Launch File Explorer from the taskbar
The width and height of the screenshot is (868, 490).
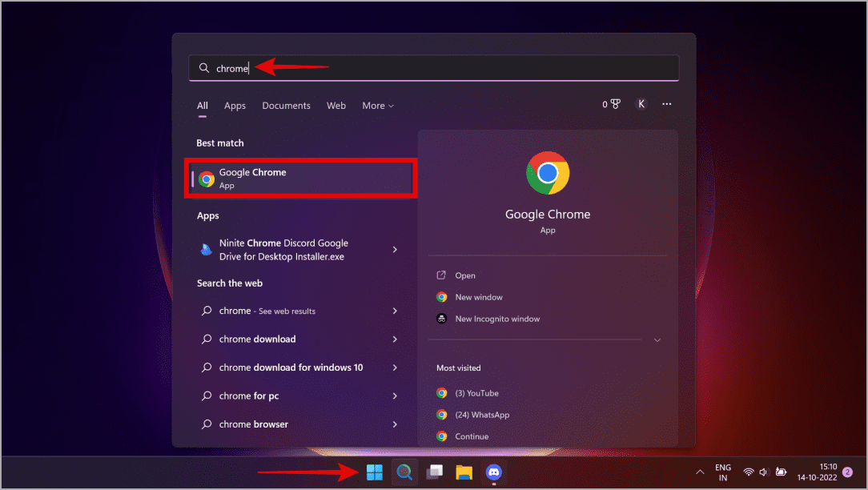[x=464, y=472]
